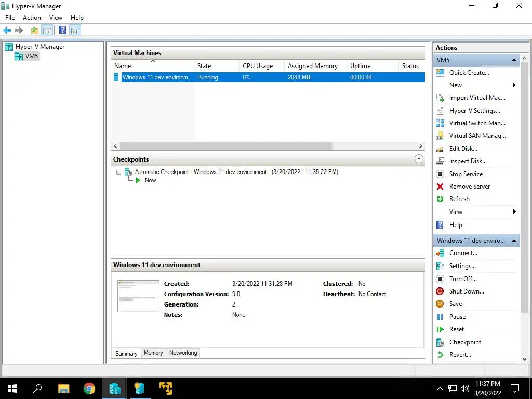Click the Help toolbar icon
Screen dimensions: 532x399
(x=63, y=31)
